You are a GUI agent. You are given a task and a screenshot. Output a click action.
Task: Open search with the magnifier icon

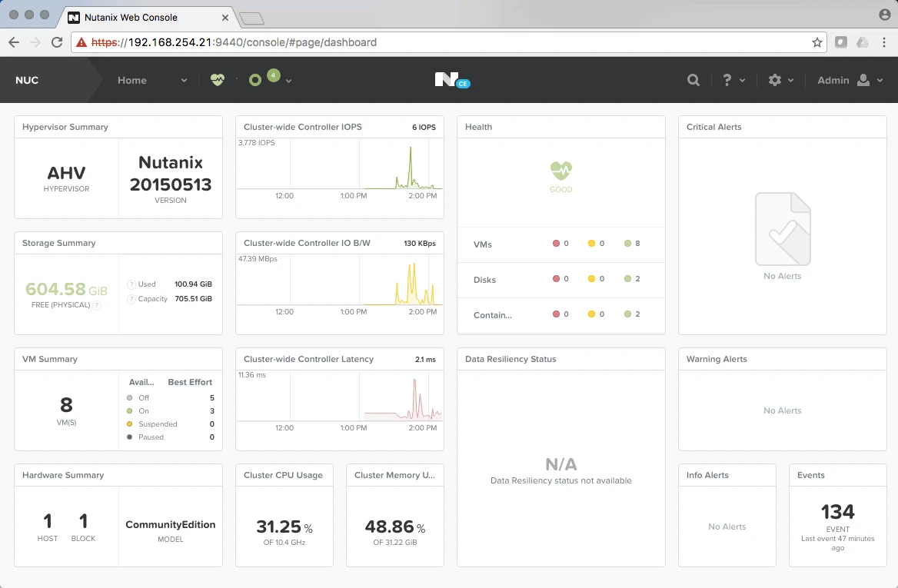[x=693, y=80]
